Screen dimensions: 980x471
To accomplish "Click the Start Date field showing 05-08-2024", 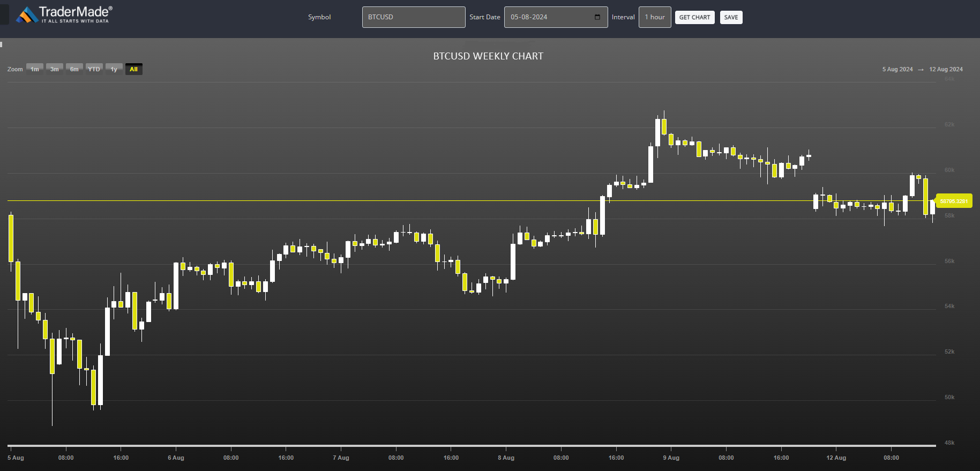I will point(556,17).
